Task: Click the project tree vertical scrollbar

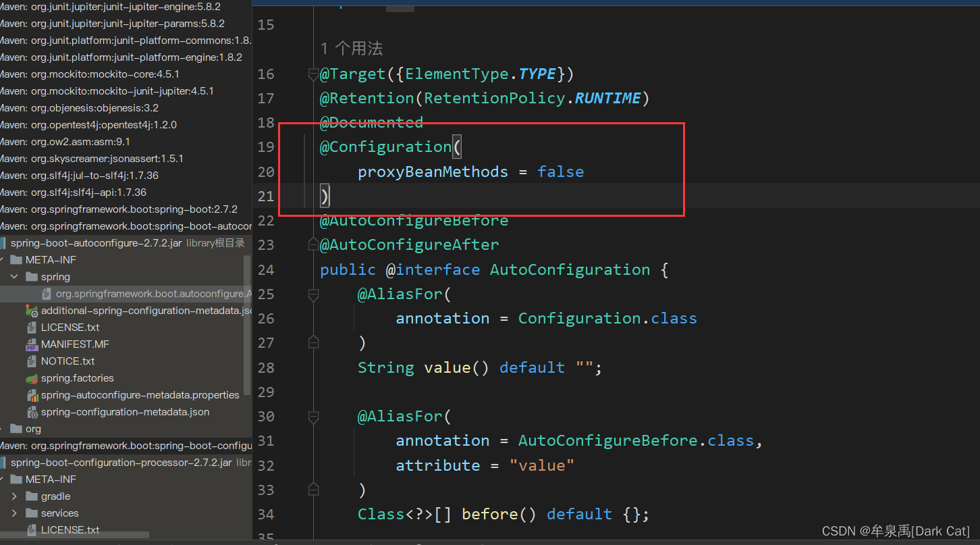Action: [x=247, y=324]
